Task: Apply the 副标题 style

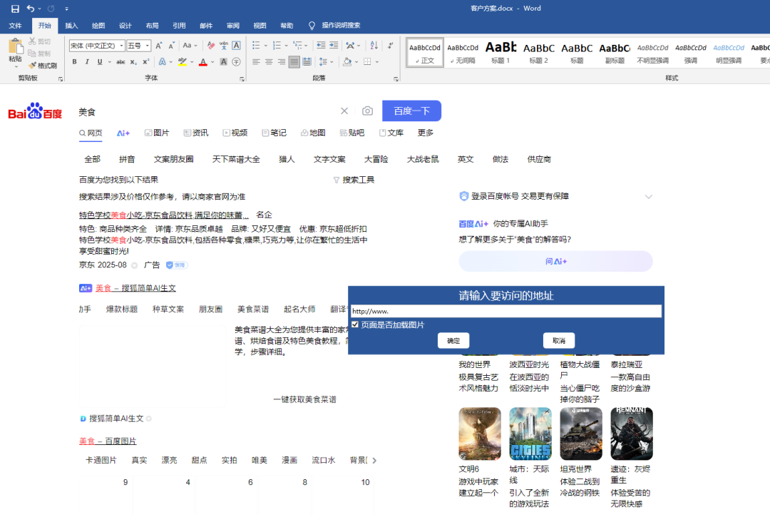Action: pyautogui.click(x=615, y=52)
